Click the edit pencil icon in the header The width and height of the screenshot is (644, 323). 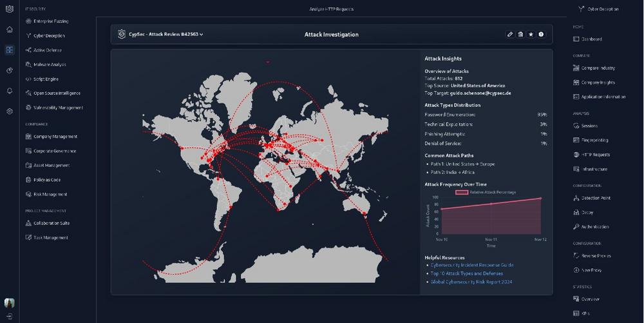(x=510, y=34)
